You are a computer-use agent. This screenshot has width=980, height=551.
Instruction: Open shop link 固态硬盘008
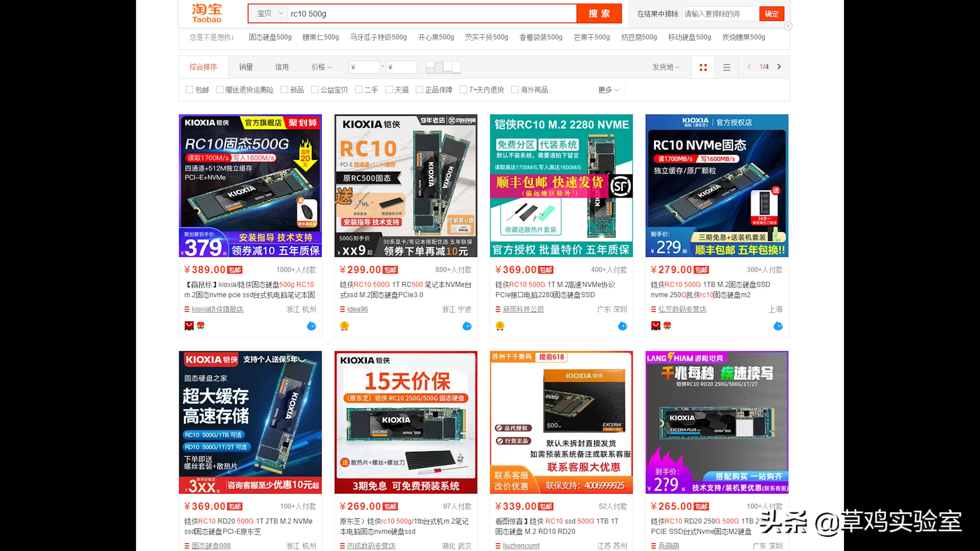[x=211, y=546]
